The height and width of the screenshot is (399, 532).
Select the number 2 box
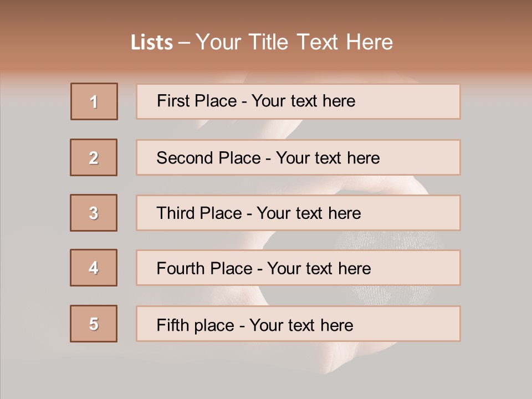coord(94,157)
